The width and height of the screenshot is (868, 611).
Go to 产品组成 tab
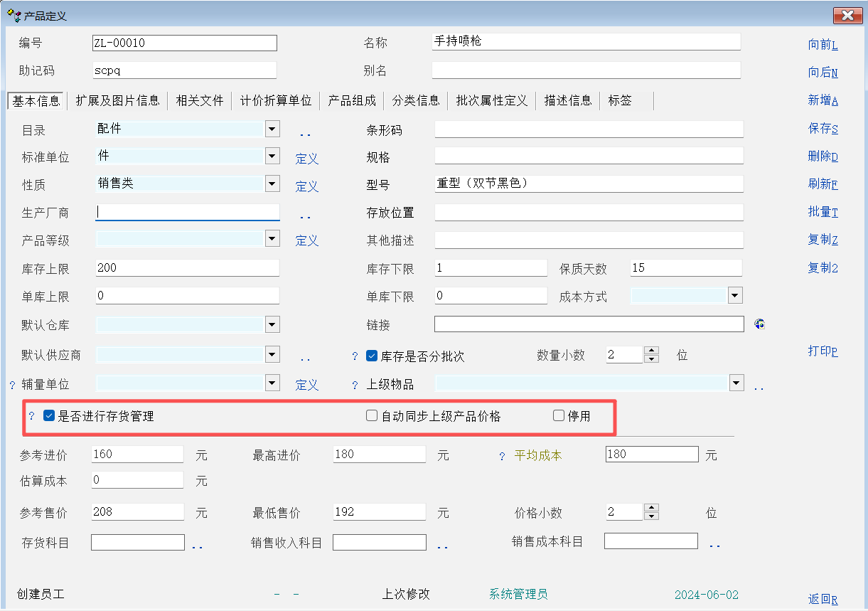click(352, 101)
